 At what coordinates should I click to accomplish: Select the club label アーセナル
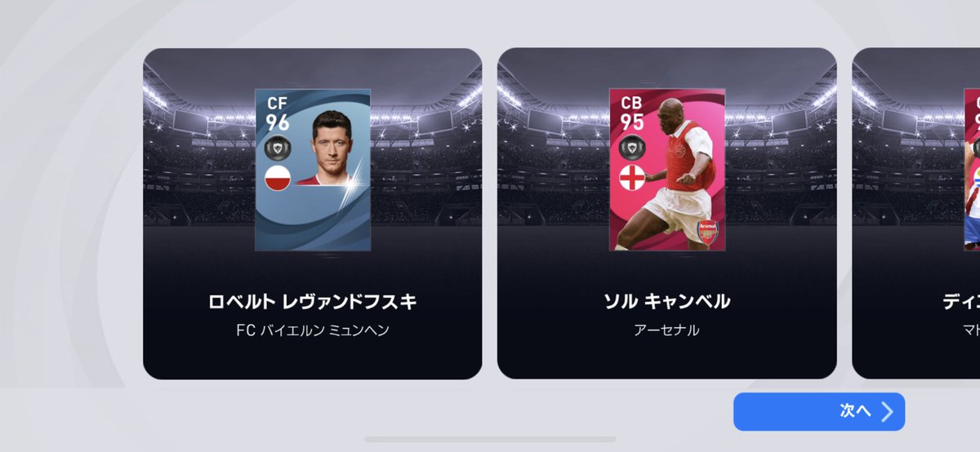pyautogui.click(x=666, y=330)
